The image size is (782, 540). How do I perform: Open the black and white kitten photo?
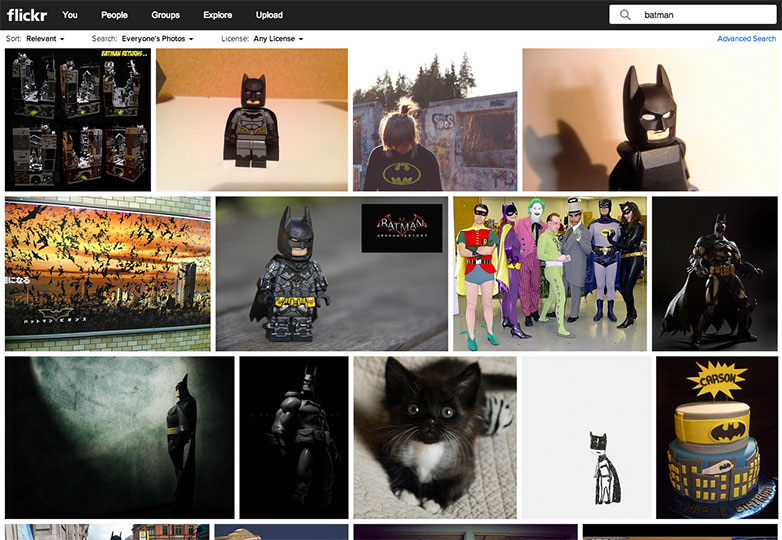tap(435, 437)
